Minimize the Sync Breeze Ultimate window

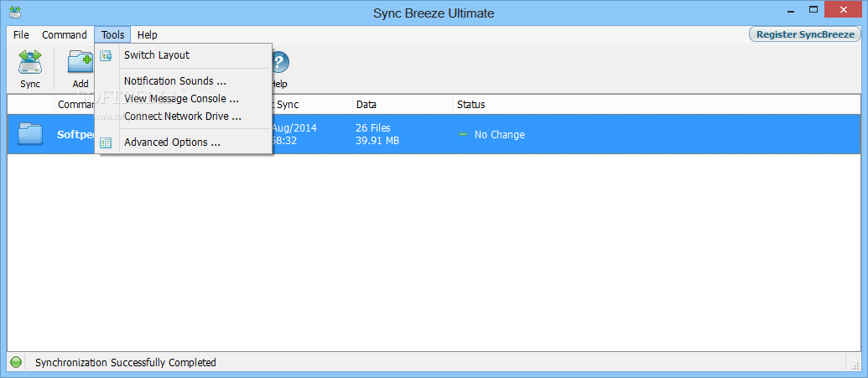(789, 9)
